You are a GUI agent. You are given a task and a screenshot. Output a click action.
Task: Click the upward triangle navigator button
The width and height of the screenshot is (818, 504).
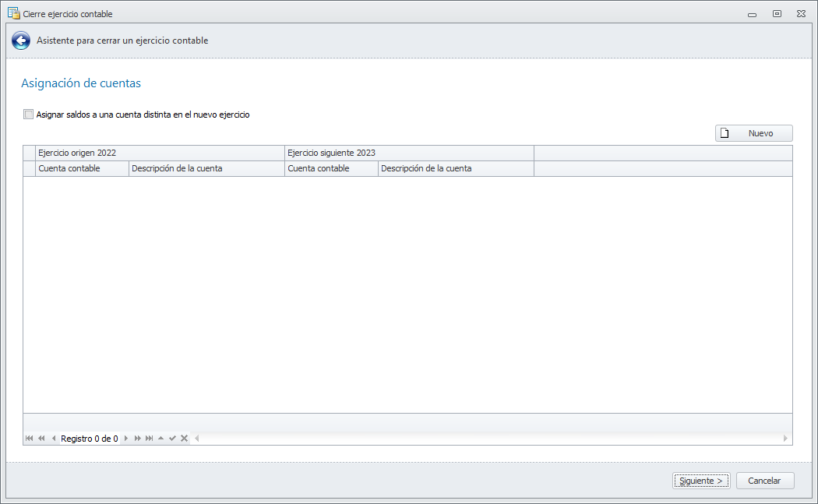(x=161, y=439)
